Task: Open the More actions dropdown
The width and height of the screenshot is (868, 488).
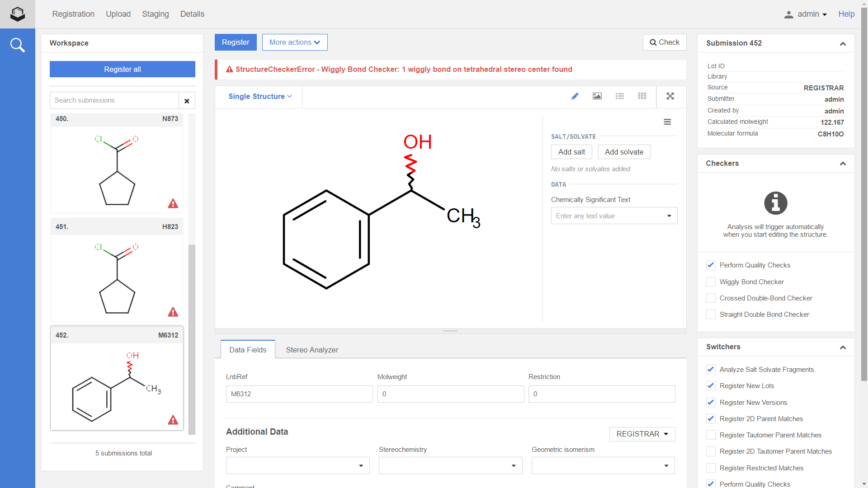Action: tap(295, 42)
